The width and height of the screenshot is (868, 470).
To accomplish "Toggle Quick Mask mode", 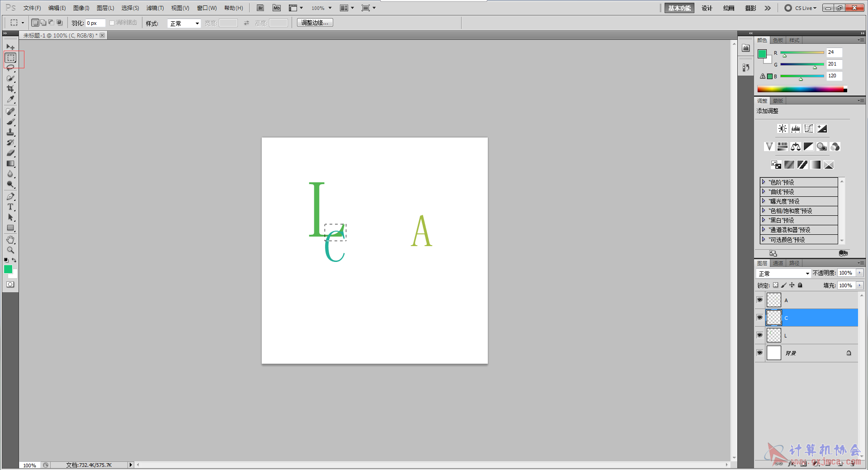I will [10, 285].
